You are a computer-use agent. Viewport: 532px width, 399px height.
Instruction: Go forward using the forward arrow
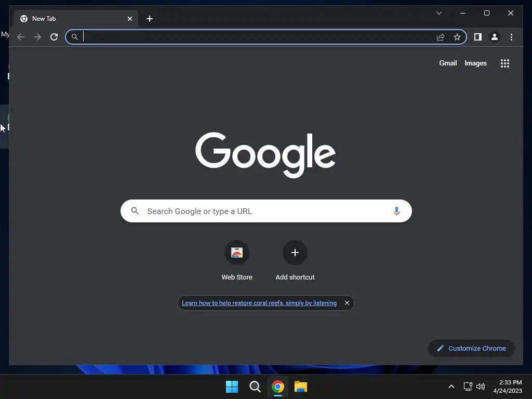point(37,37)
